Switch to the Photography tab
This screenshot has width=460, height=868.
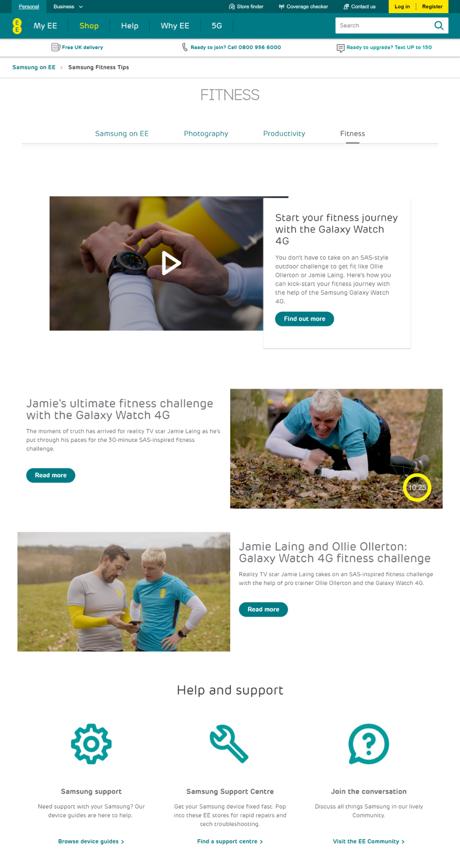click(x=206, y=134)
